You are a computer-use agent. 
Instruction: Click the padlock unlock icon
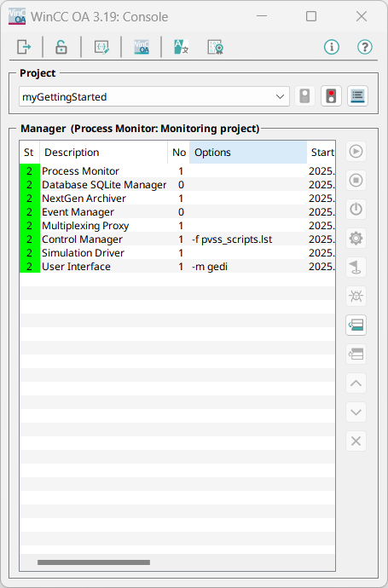[x=61, y=47]
